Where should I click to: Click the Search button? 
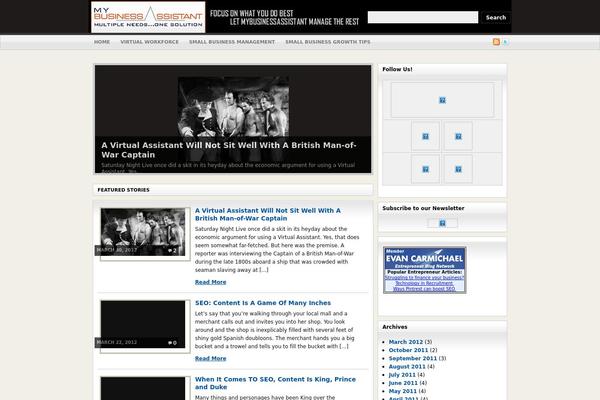(496, 17)
